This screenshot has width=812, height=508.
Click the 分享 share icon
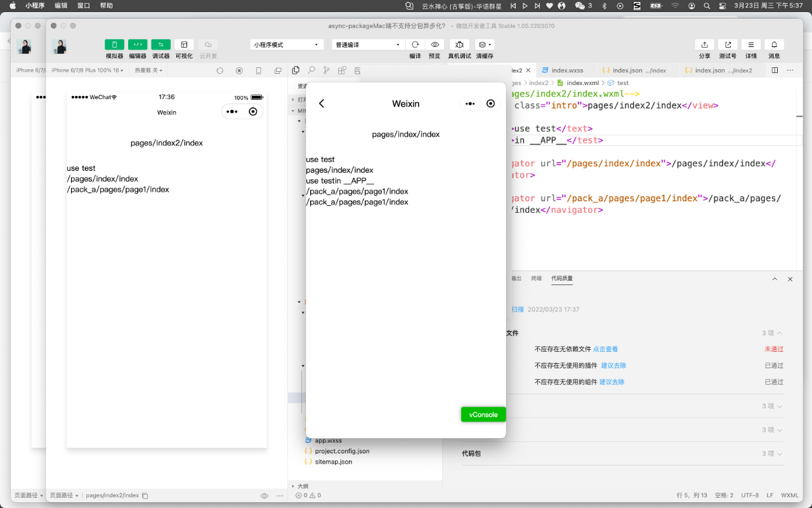click(704, 44)
